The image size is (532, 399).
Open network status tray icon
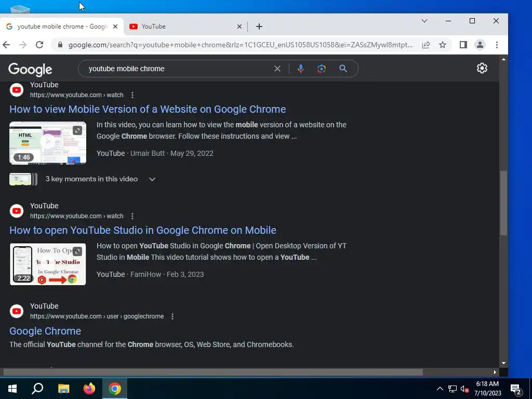coord(453,389)
